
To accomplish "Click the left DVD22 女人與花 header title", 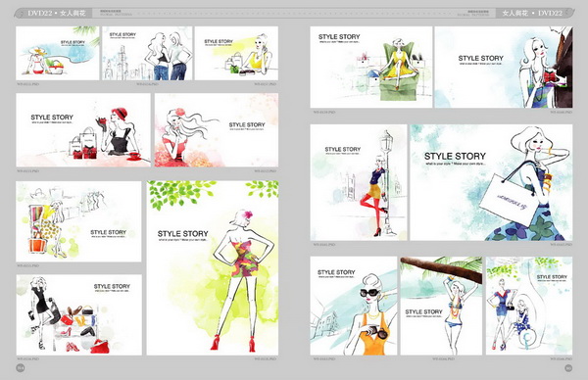I will (57, 13).
